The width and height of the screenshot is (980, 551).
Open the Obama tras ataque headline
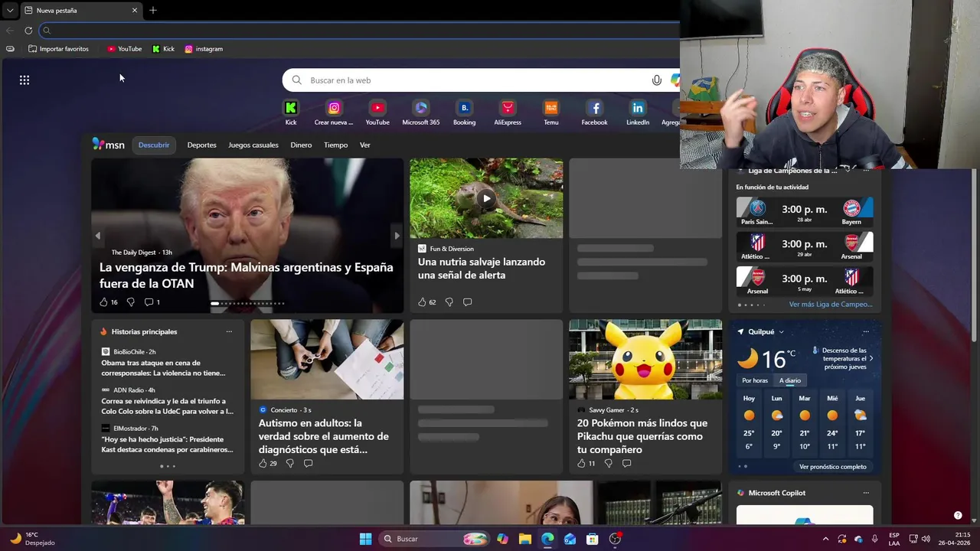point(163,368)
